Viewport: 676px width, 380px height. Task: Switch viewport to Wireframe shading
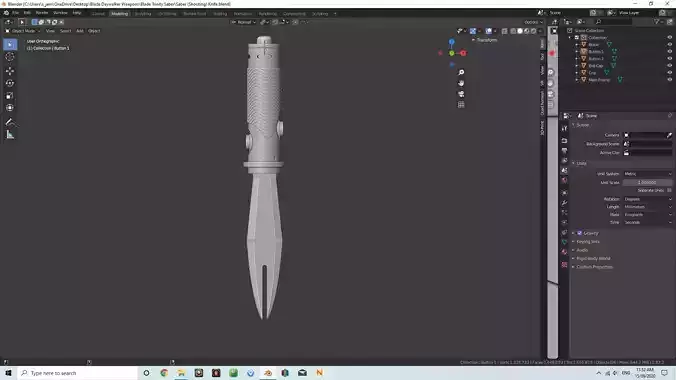point(513,31)
